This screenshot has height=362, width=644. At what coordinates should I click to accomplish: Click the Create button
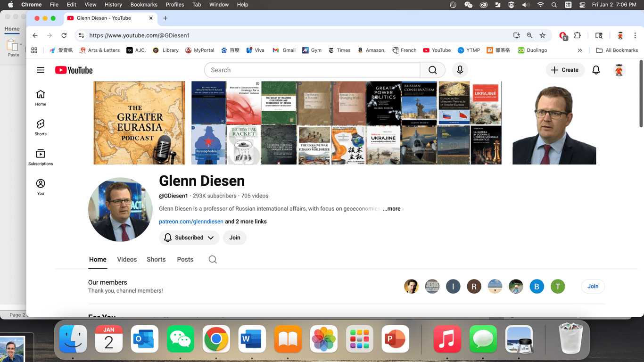tap(565, 70)
